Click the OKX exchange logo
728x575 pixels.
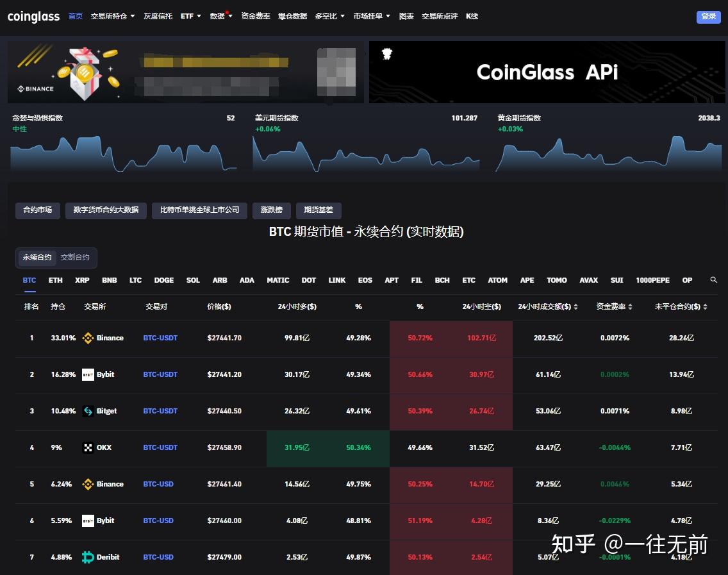point(88,447)
